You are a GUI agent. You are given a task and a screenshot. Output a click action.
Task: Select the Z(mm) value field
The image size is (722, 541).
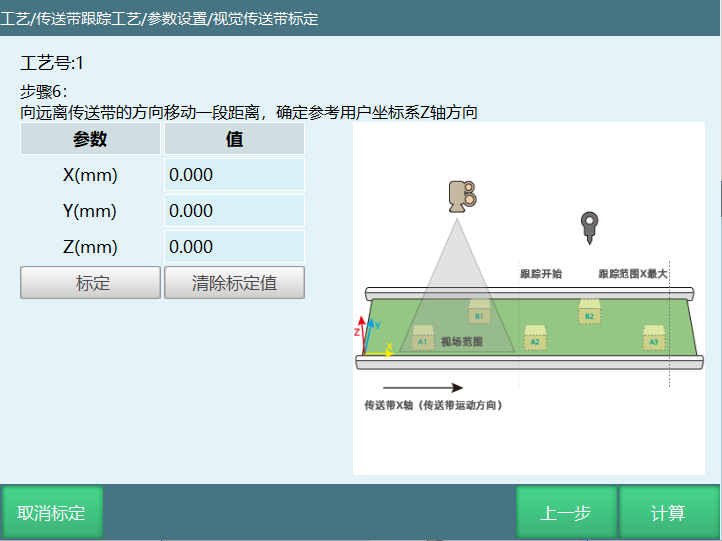234,247
